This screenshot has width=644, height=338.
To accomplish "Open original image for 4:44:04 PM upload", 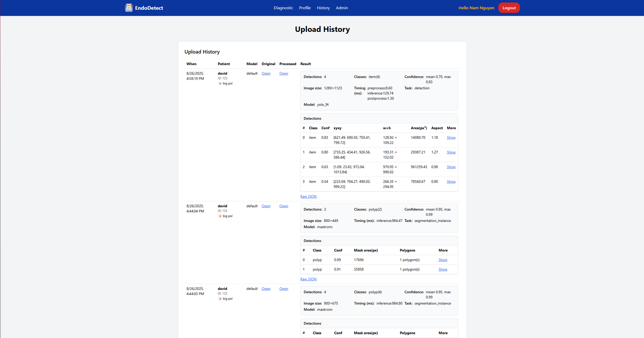I will click(266, 206).
